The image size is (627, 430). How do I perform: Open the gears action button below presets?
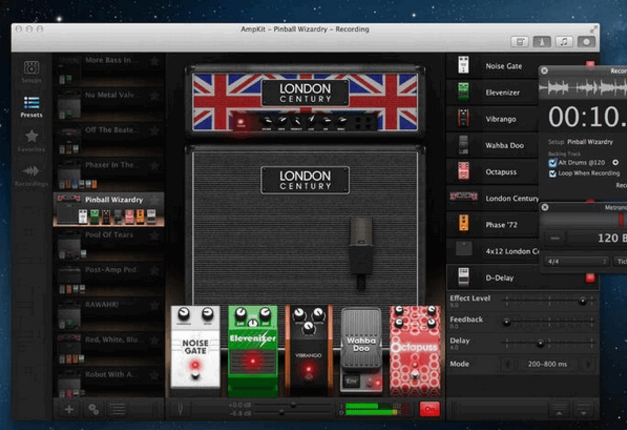pos(94,409)
